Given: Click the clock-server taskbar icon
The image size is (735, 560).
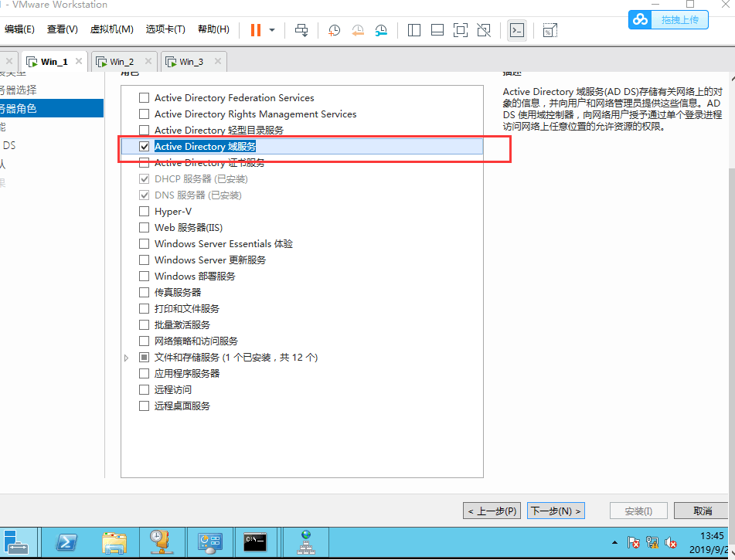Looking at the screenshot, I should (x=162, y=542).
